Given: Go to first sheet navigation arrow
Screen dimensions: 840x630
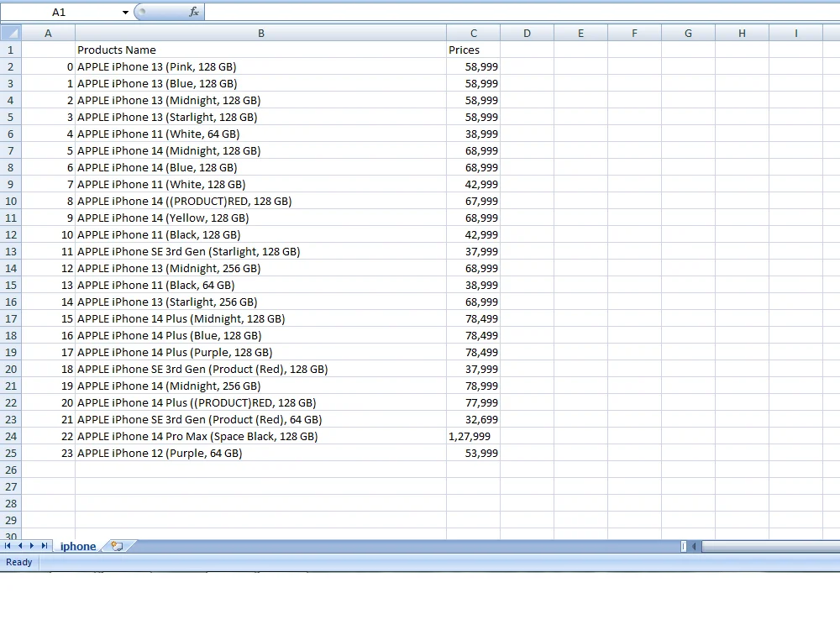Looking at the screenshot, I should click(x=8, y=546).
